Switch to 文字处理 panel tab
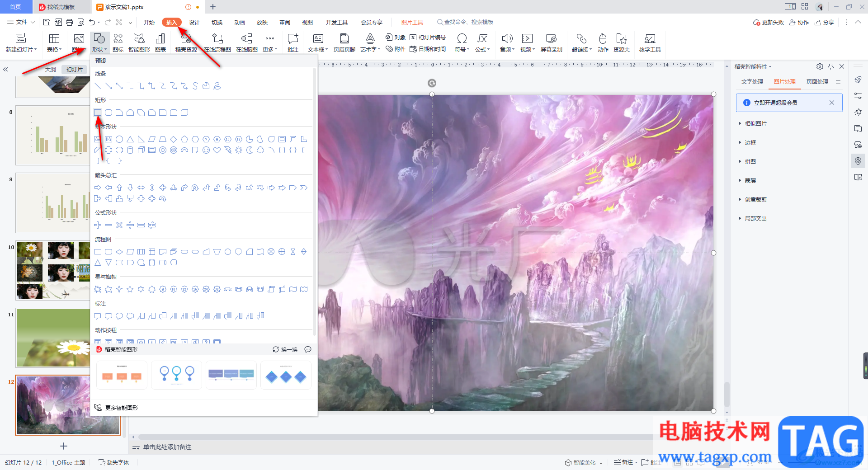868x470 pixels. tap(752, 82)
